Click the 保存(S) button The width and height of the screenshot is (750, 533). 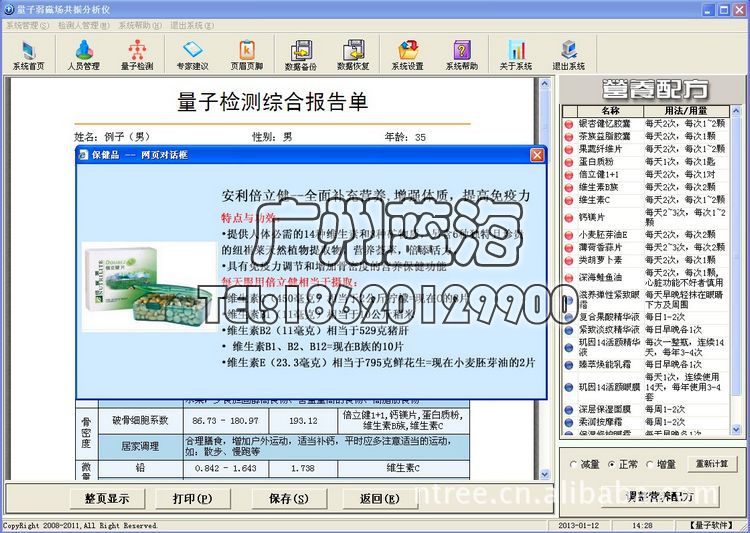289,499
